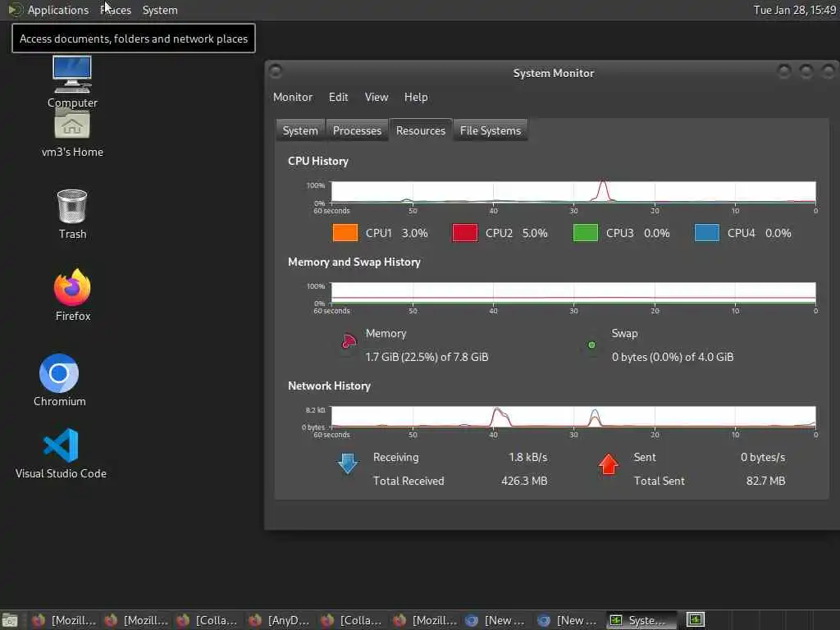Image resolution: width=840 pixels, height=630 pixels.
Task: Click the Network History heading
Action: (x=329, y=386)
